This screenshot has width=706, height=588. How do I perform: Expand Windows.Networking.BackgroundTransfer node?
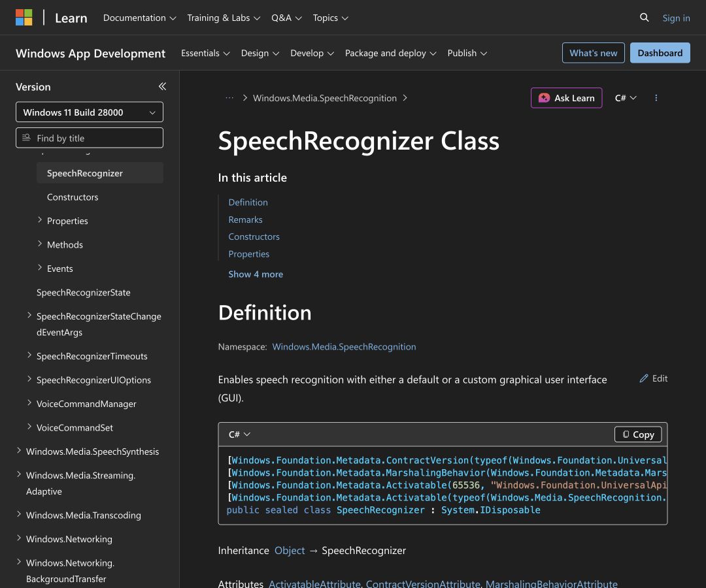click(x=19, y=562)
